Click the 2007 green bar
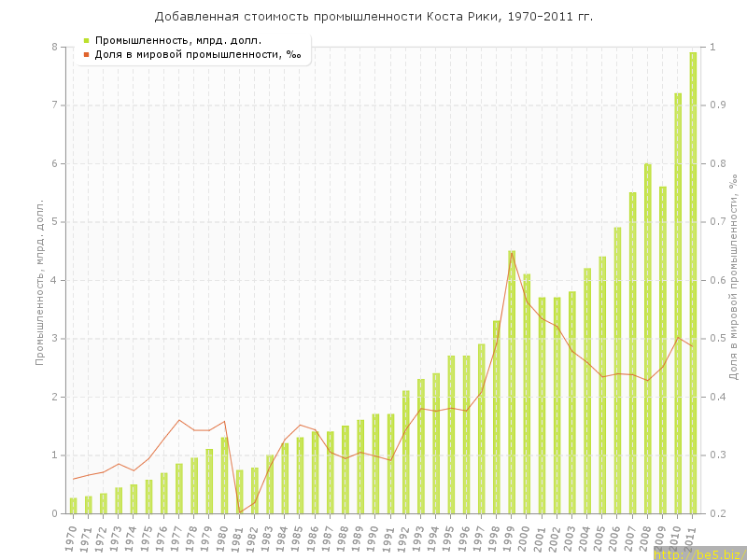The width and height of the screenshot is (747, 560). tap(632, 353)
